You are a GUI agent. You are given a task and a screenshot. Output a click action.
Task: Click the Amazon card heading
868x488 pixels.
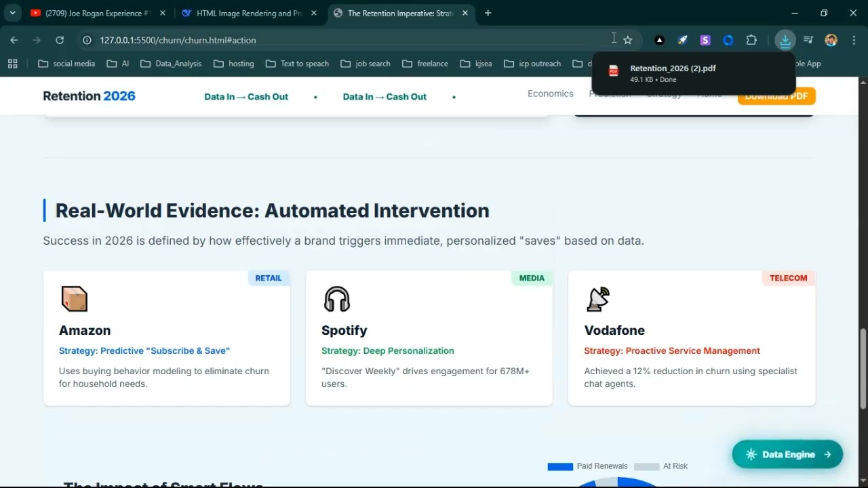coord(85,331)
